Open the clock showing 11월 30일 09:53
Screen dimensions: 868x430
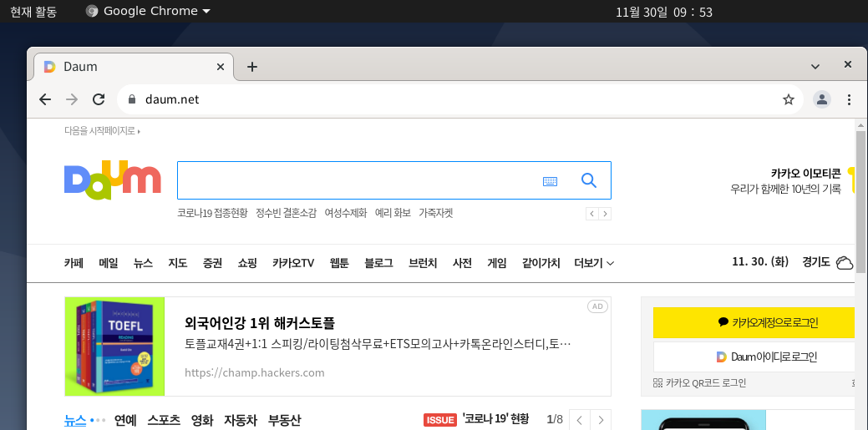point(663,12)
